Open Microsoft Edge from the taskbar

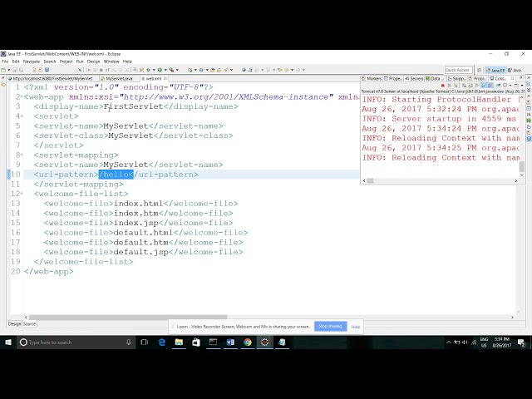point(162,342)
